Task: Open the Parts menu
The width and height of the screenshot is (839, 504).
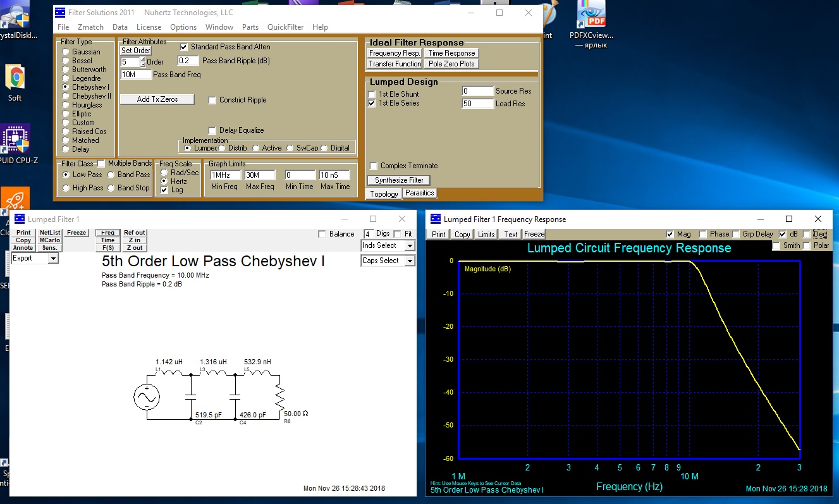Action: 250,27
